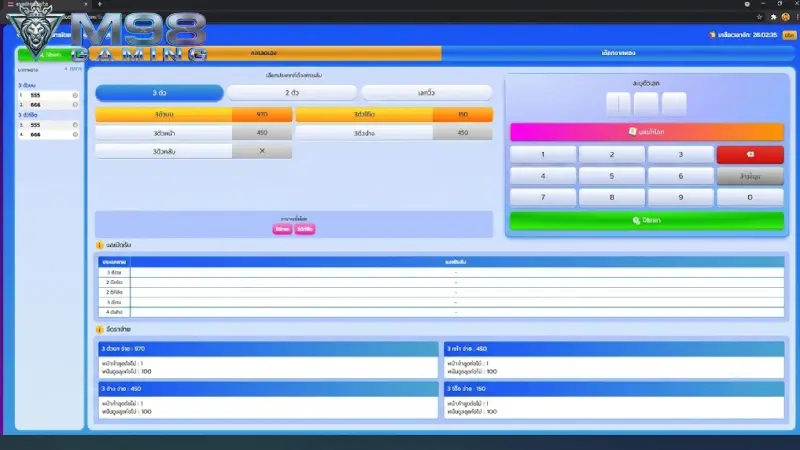Click the green submit button under the keypad
This screenshot has width=800, height=450.
tap(647, 220)
